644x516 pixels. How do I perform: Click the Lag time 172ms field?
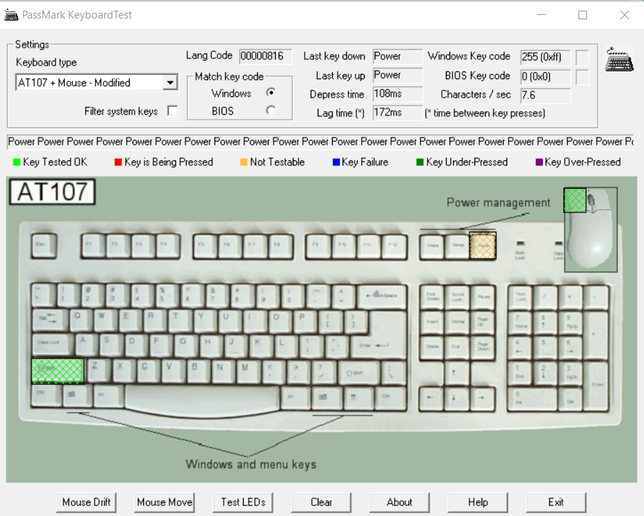point(398,113)
